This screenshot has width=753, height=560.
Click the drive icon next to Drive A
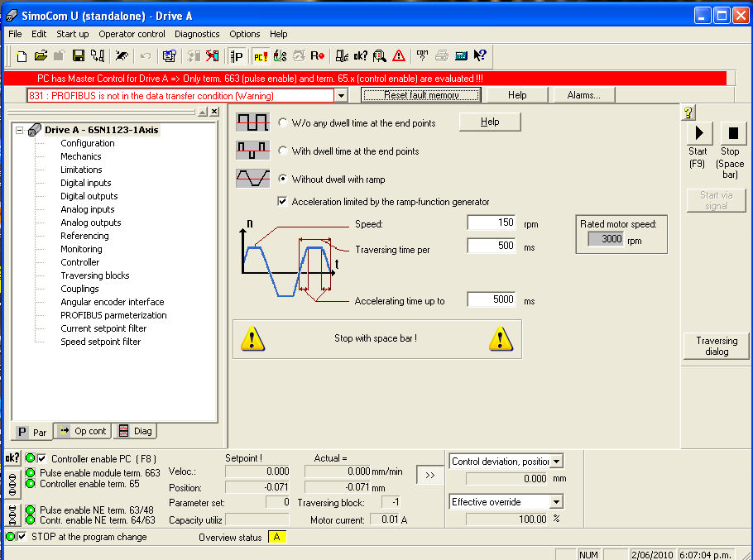click(34, 130)
